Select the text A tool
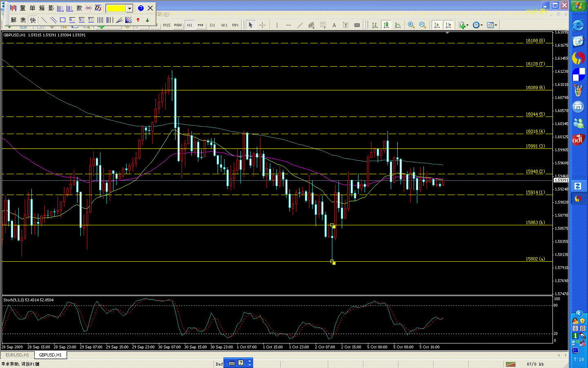This screenshot has width=588, height=368. tap(334, 25)
